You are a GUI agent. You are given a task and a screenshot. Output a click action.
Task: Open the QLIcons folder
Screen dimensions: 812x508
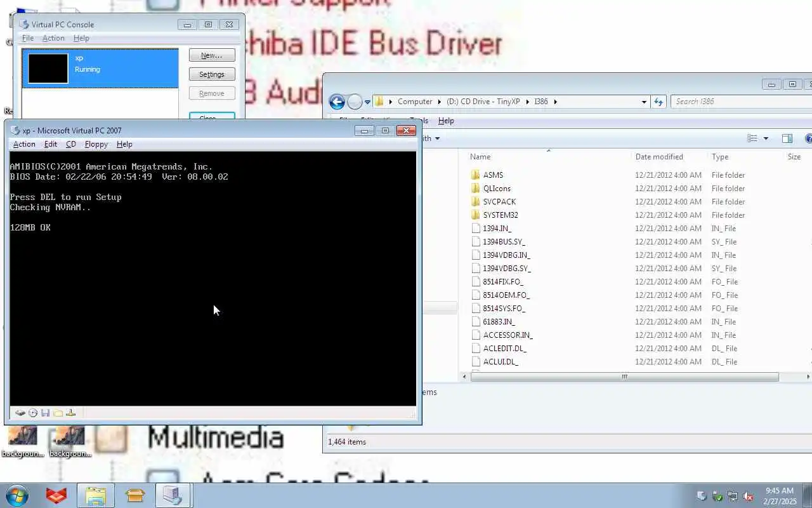tap(497, 188)
